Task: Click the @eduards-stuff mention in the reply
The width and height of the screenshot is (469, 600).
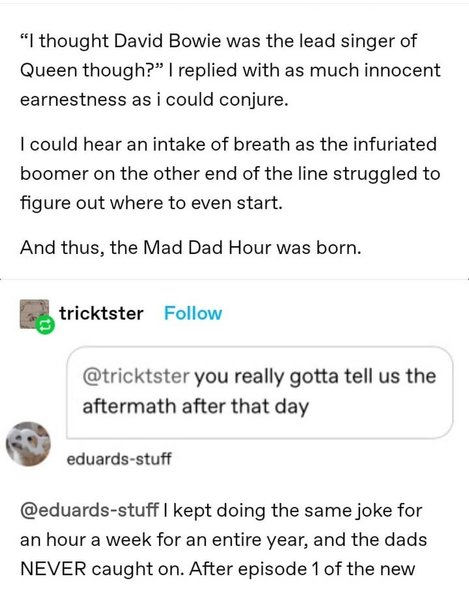Action: (x=89, y=510)
